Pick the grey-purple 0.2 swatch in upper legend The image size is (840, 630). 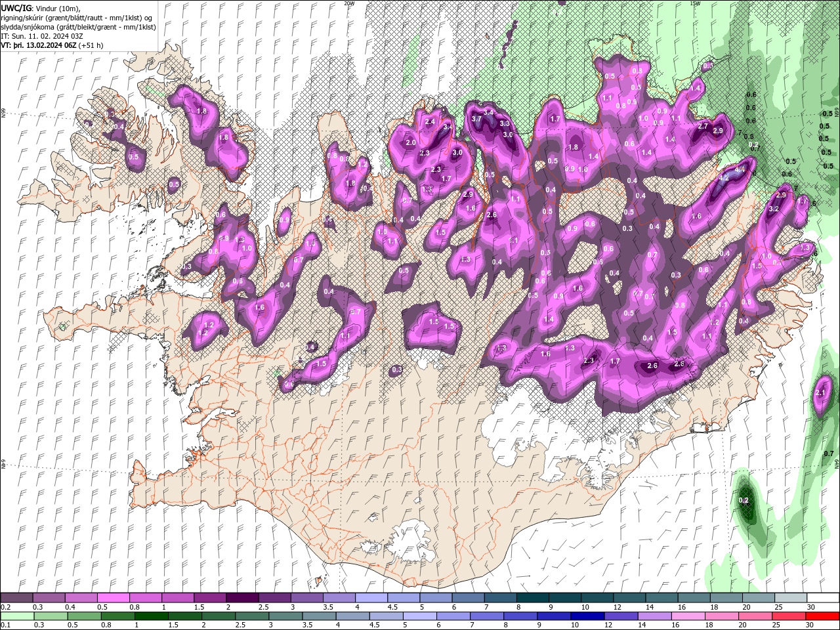point(16,598)
